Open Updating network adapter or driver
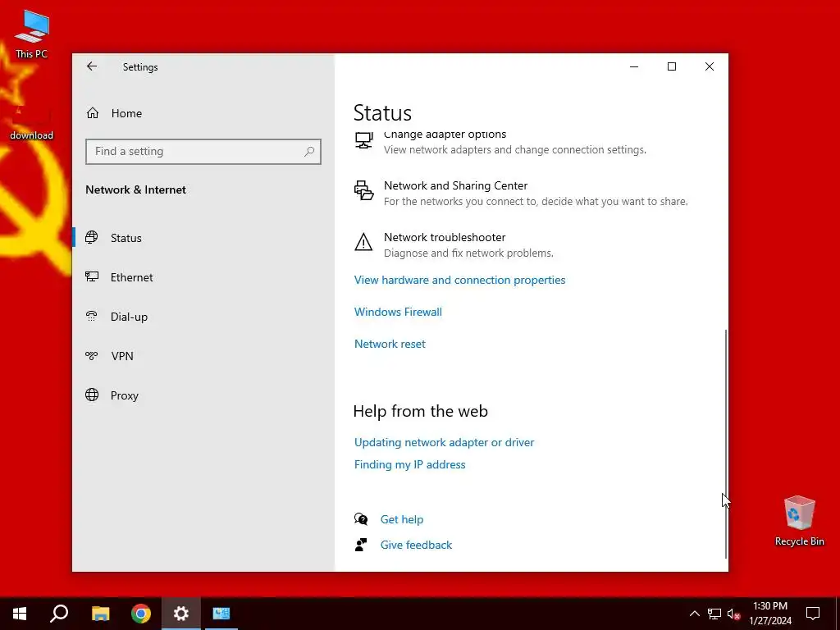The height and width of the screenshot is (630, 840). point(444,442)
